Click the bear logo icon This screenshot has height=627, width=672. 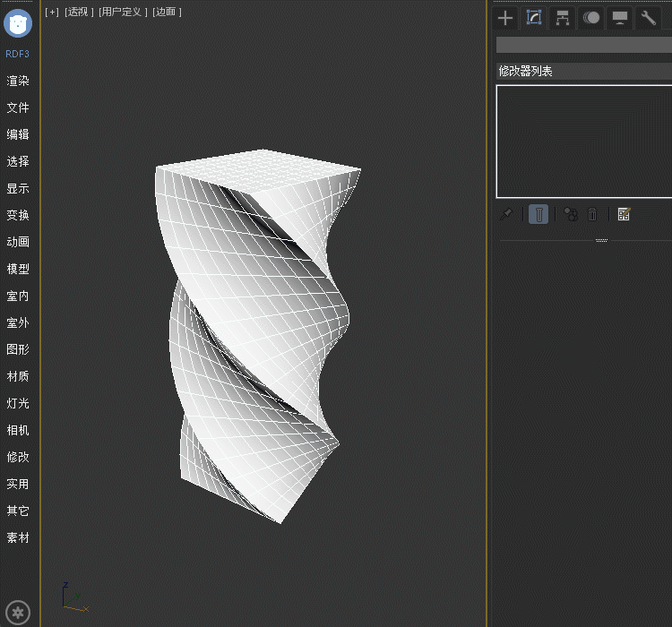point(18,23)
